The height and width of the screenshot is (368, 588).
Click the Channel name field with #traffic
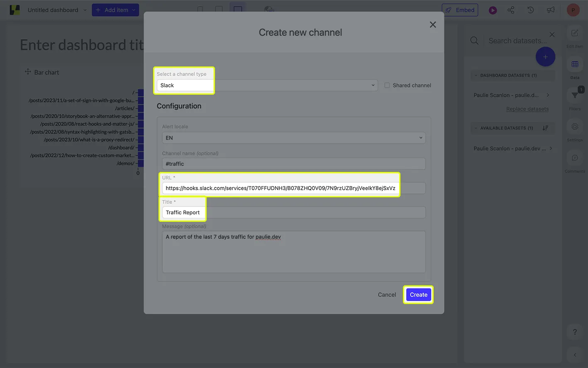[294, 164]
